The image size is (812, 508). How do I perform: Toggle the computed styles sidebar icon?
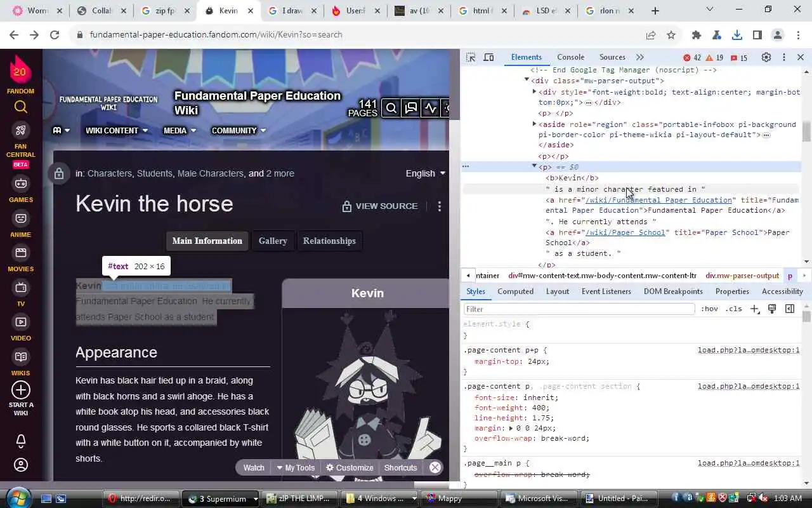790,309
